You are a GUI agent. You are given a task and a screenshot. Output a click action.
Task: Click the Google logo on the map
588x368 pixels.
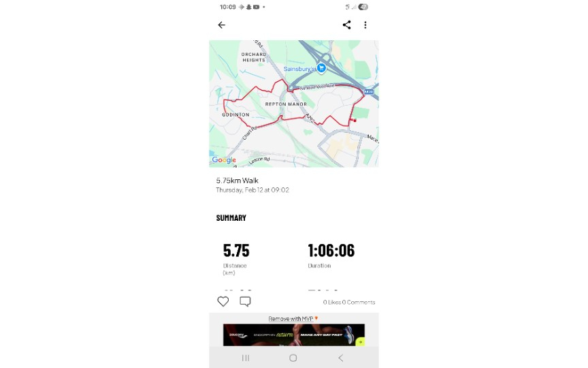pyautogui.click(x=223, y=160)
